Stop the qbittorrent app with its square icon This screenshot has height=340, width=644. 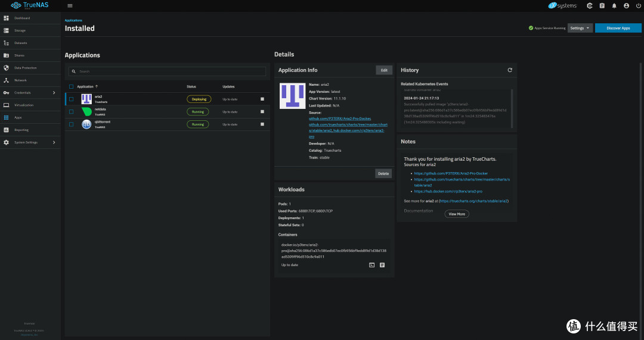tap(262, 124)
